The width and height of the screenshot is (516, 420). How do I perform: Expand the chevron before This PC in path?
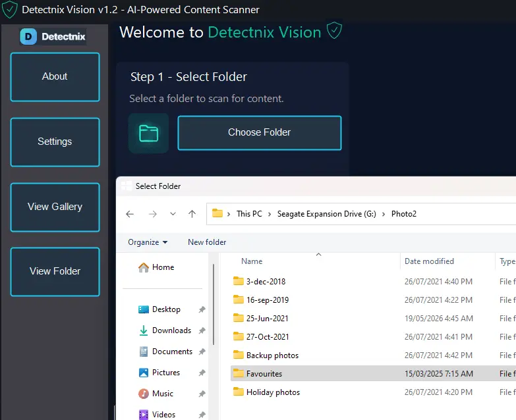(229, 214)
